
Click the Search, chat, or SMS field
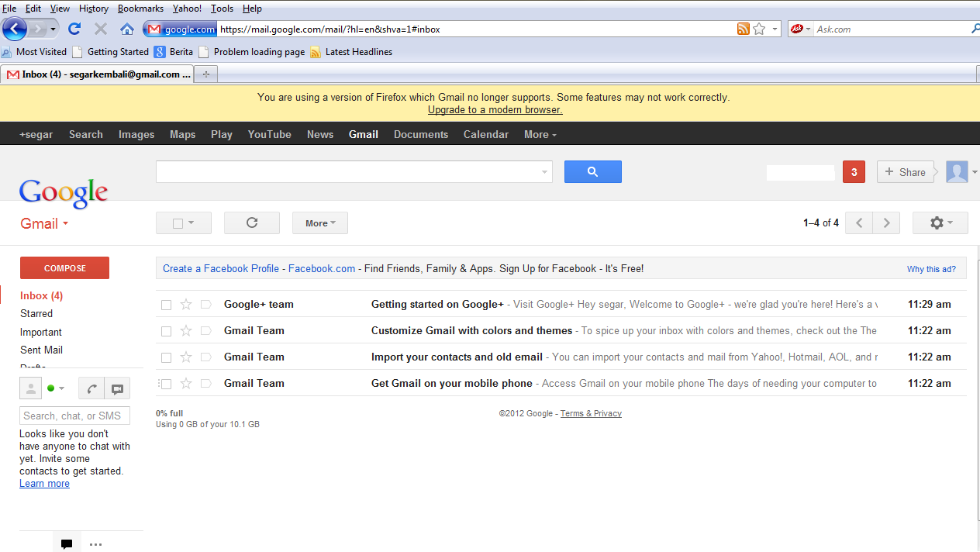[x=74, y=416]
